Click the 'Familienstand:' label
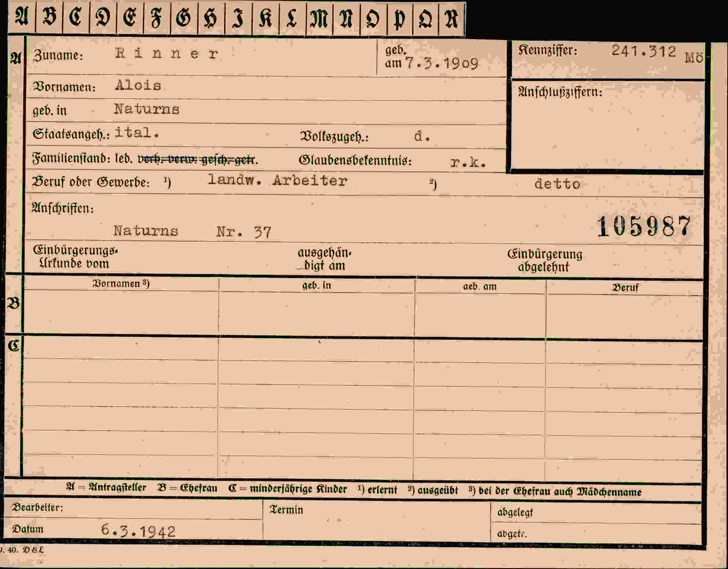 click(71, 158)
